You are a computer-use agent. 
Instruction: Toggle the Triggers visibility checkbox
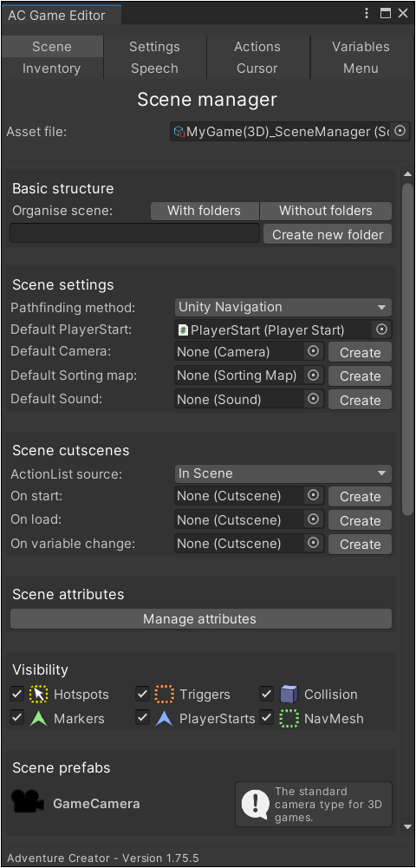[143, 693]
